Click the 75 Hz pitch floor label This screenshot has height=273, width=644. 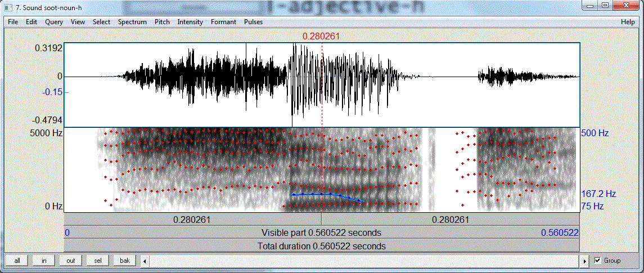point(592,205)
